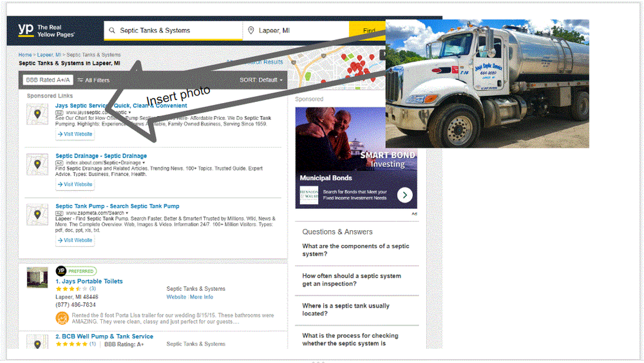Click the Jays Portable Toilets photo thumbnail
The height and width of the screenshot is (363, 644).
37,277
